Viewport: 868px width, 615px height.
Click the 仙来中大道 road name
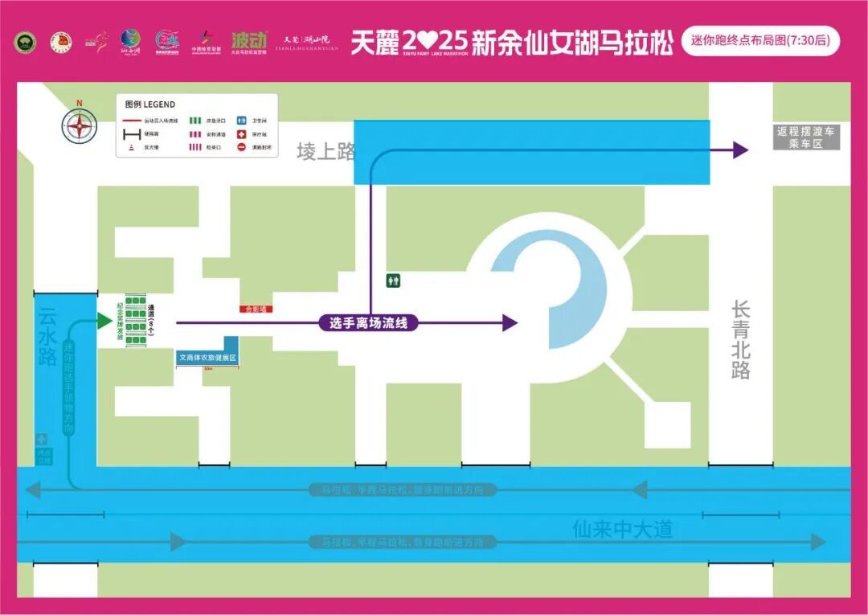tap(622, 530)
